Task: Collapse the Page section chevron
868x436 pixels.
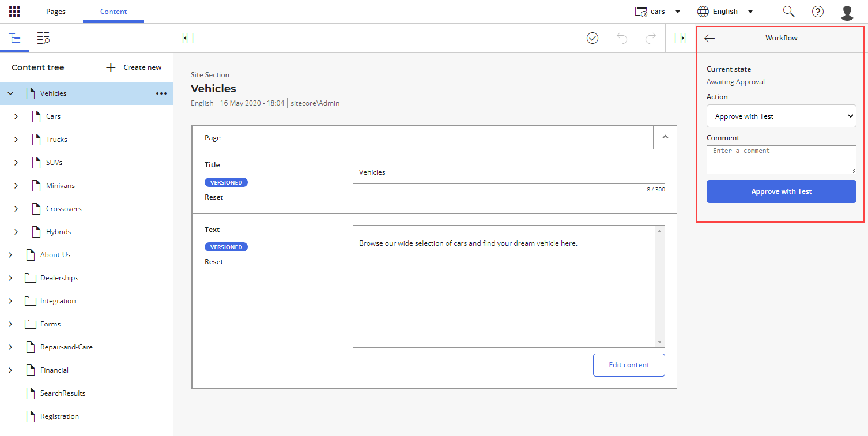Action: (x=665, y=137)
